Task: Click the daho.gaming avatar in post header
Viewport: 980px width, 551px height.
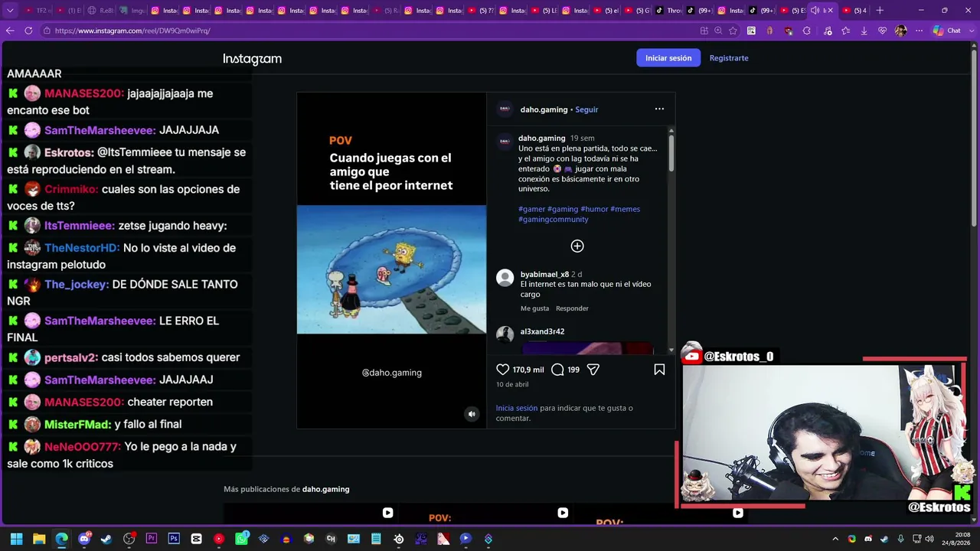Action: pos(505,109)
